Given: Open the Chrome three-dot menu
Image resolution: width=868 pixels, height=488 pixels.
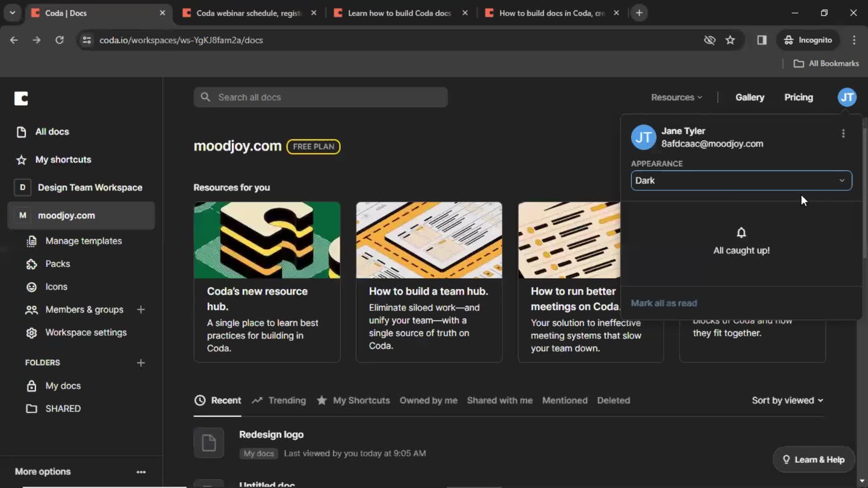Looking at the screenshot, I should tap(854, 40).
